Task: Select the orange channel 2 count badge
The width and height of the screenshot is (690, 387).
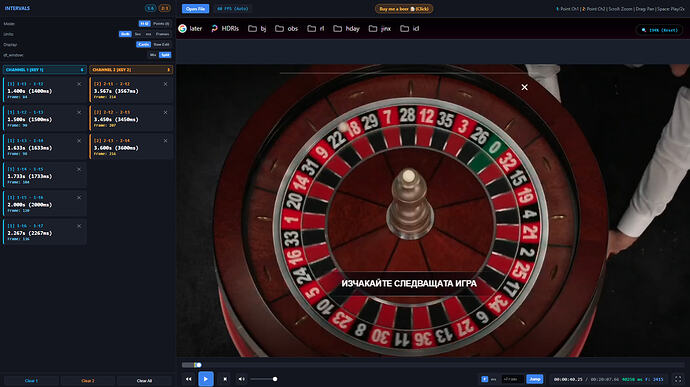Action: click(x=165, y=8)
